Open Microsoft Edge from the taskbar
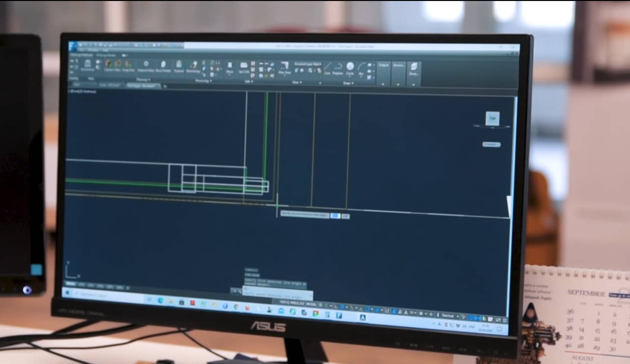 [x=160, y=300]
